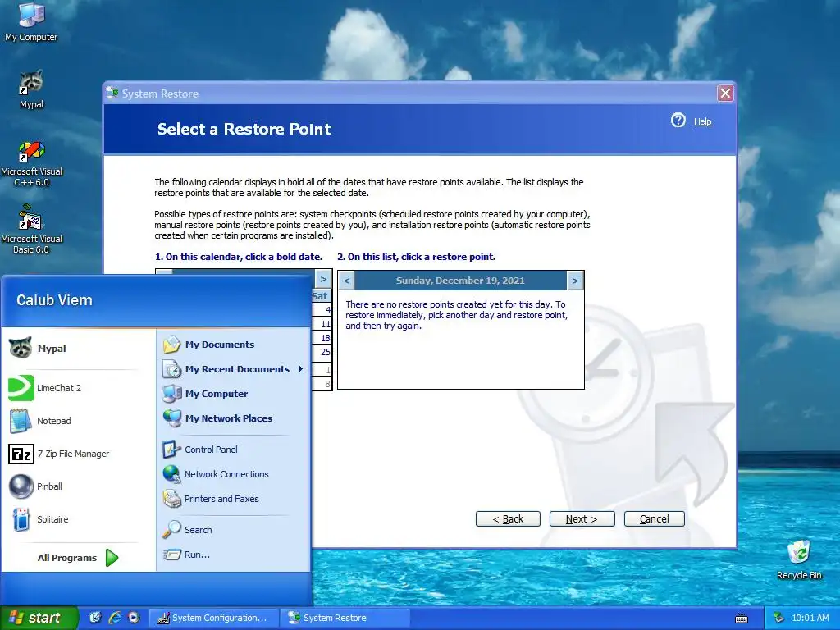This screenshot has height=630, width=840.
Task: Click the Next > button
Action: coord(582,519)
